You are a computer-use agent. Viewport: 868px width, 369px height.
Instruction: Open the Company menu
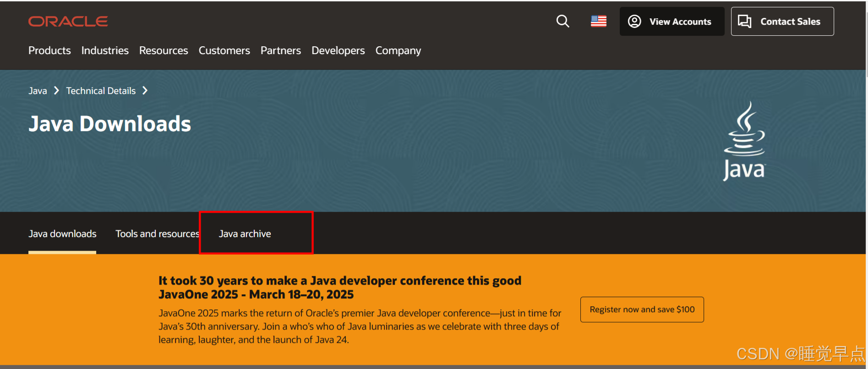[398, 50]
